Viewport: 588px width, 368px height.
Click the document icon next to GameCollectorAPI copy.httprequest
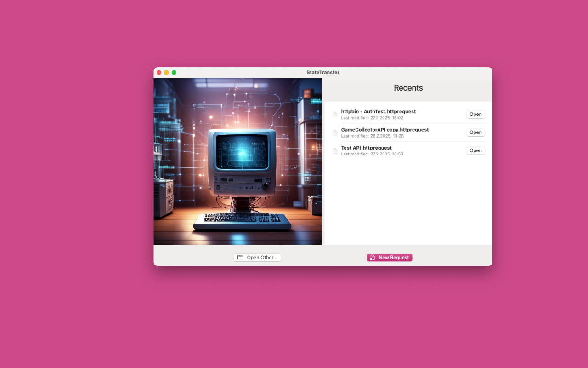(335, 132)
